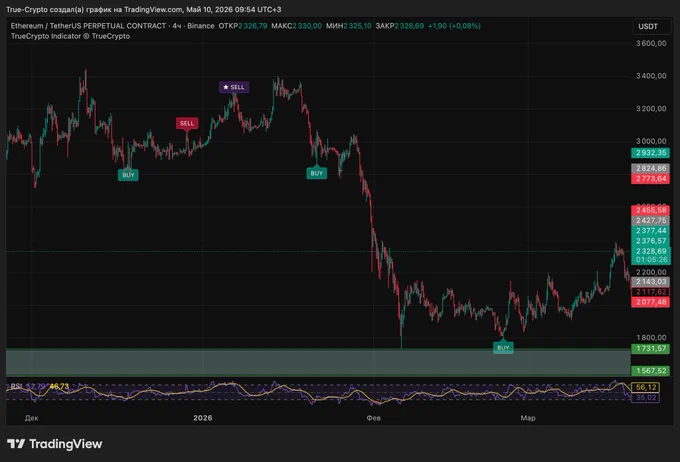This screenshot has width=680, height=462.
Task: Click the 3 400,00 price axis tick
Action: 651,76
